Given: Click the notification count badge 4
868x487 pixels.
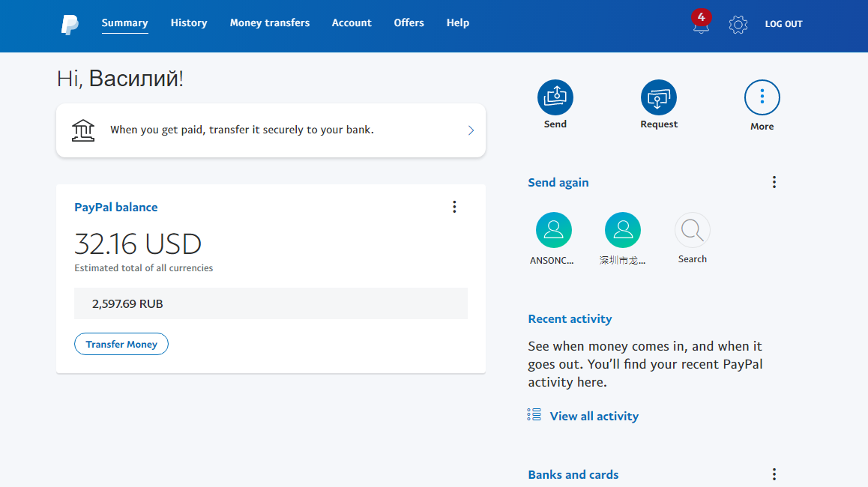Looking at the screenshot, I should (702, 17).
